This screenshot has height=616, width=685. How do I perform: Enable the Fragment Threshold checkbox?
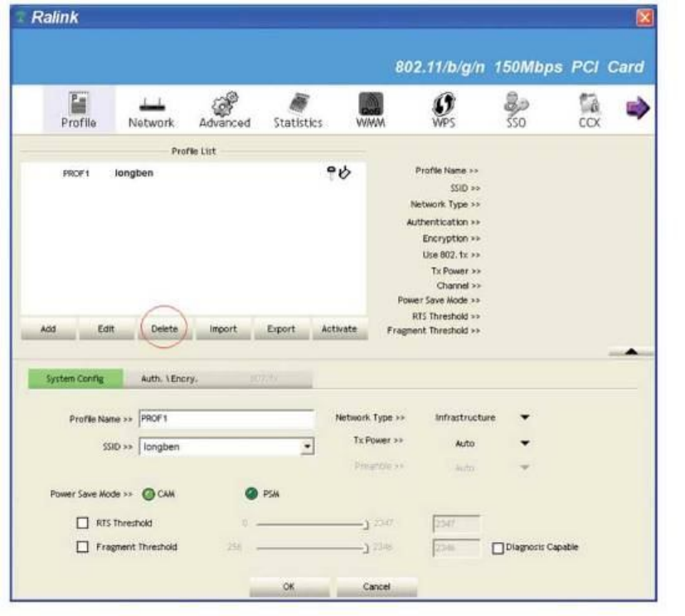[x=82, y=547]
